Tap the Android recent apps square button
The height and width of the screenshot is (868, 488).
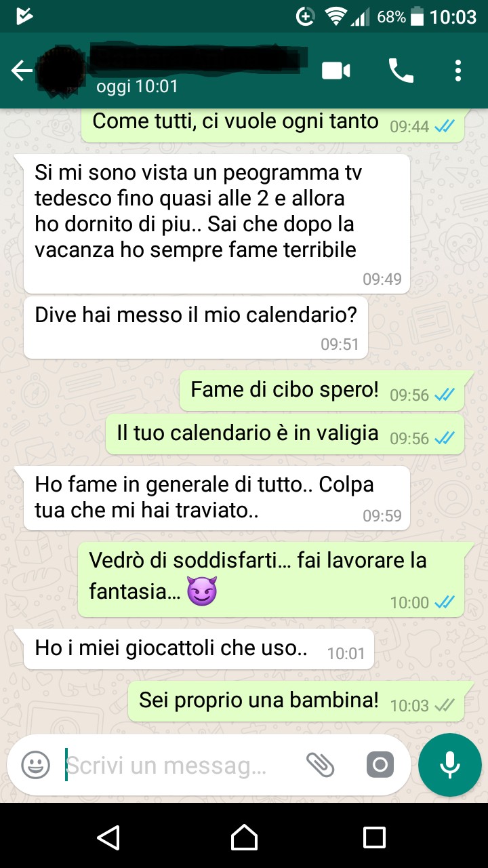[374, 837]
